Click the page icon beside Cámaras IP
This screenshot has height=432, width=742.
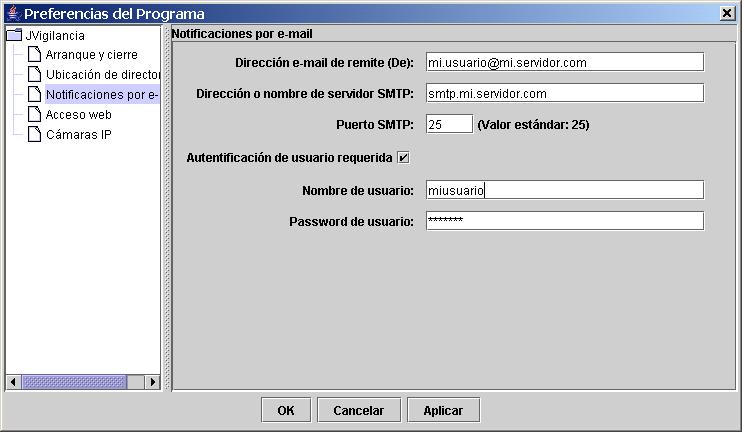click(x=34, y=134)
